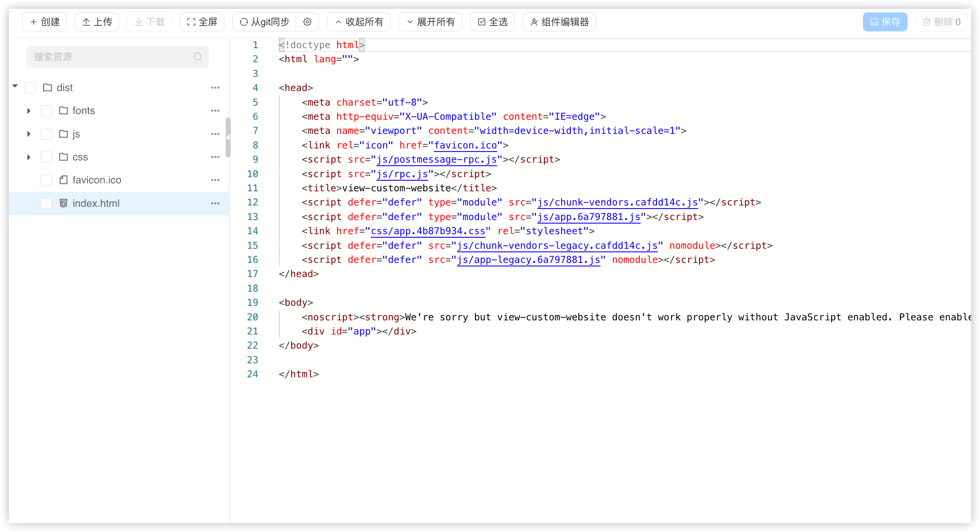Click the 下载 (download) button
This screenshot has height=532, width=980.
coord(150,22)
